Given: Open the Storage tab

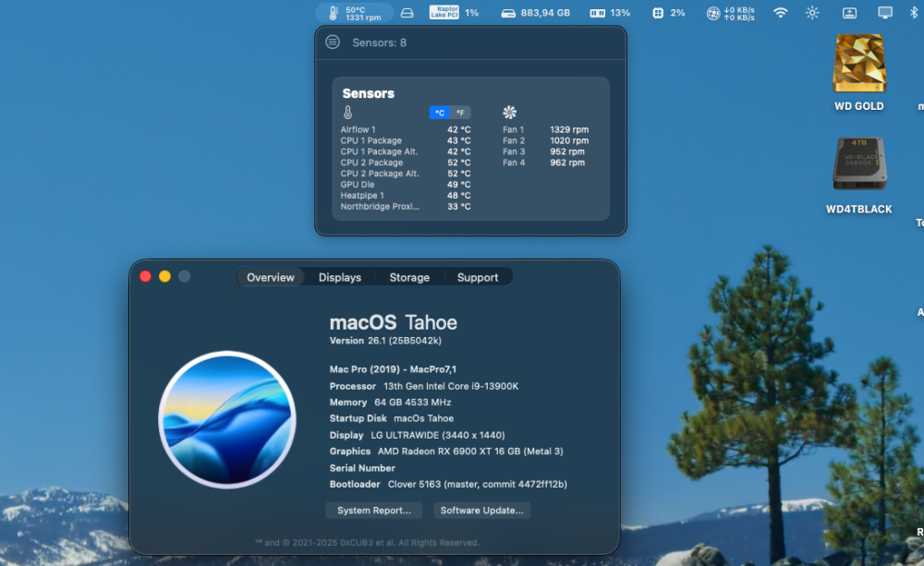Looking at the screenshot, I should coord(409,277).
